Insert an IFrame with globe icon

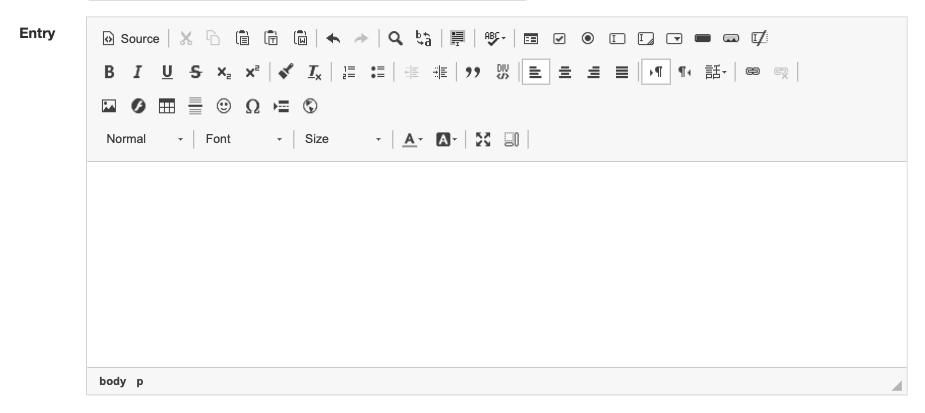310,106
